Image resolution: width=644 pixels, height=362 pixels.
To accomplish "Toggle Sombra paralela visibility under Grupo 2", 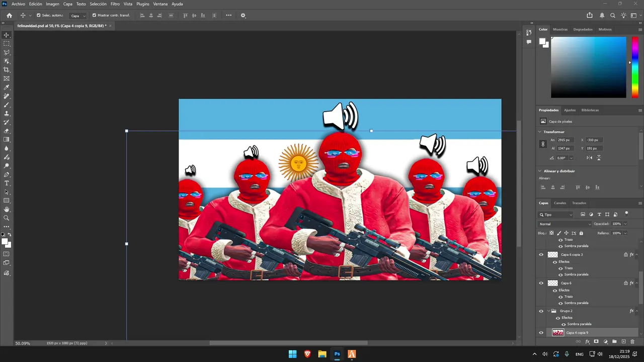I will pyautogui.click(x=563, y=324).
